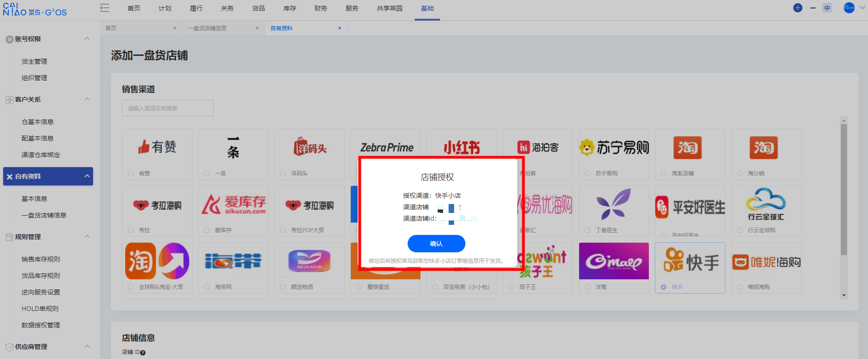Image resolution: width=868 pixels, height=359 pixels.
Task: Select the 淘系店铺 radio button
Action: pos(663,174)
